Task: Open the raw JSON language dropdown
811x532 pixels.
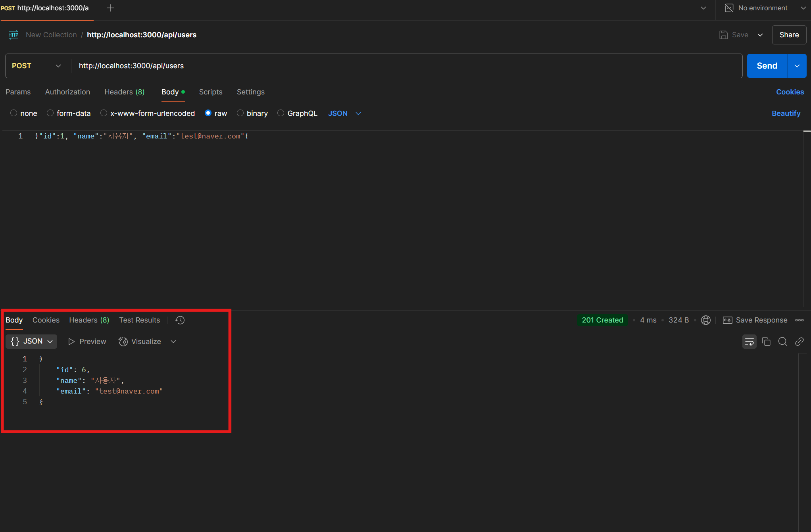Action: pyautogui.click(x=344, y=113)
